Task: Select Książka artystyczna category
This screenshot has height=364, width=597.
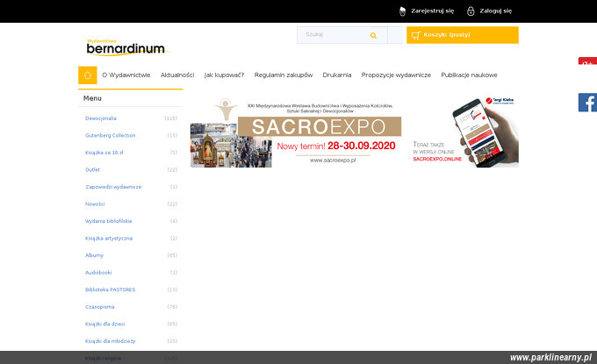Action: 109,238
